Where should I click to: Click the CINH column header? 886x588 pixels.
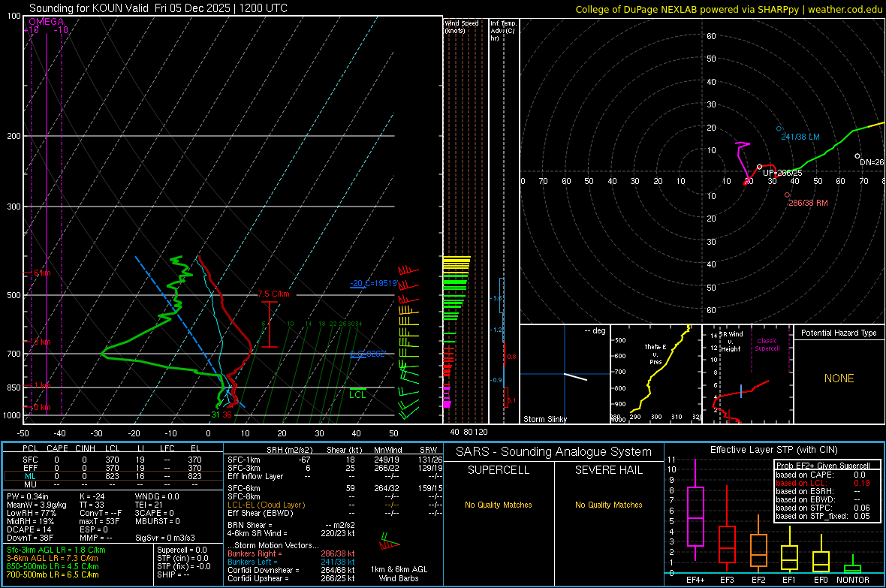pos(85,448)
